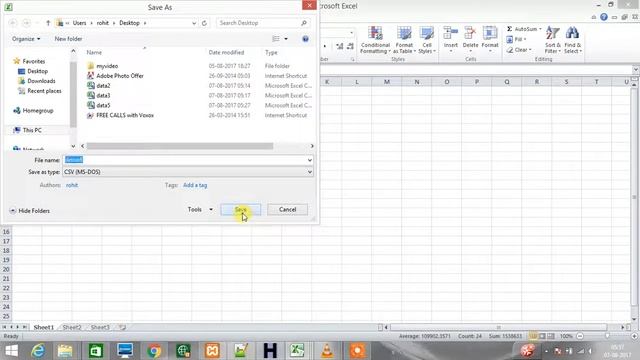Click the Save button in Save As dialog
The height and width of the screenshot is (360, 640).
point(240,209)
